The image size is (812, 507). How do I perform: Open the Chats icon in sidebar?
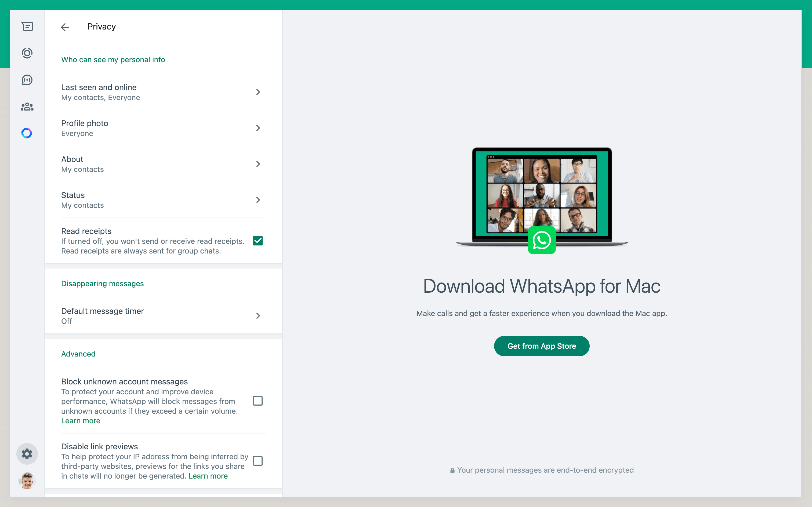[x=27, y=27]
